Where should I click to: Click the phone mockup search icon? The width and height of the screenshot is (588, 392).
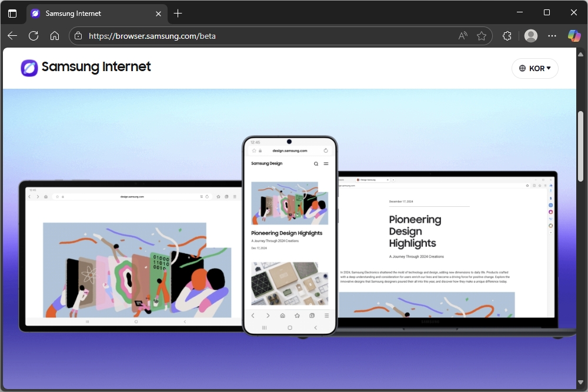(x=316, y=164)
